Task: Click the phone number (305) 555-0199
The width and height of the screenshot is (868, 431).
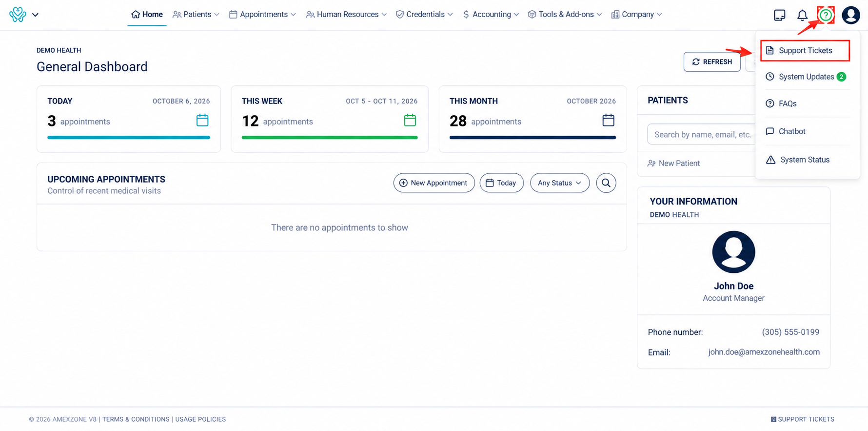Action: 790,332
